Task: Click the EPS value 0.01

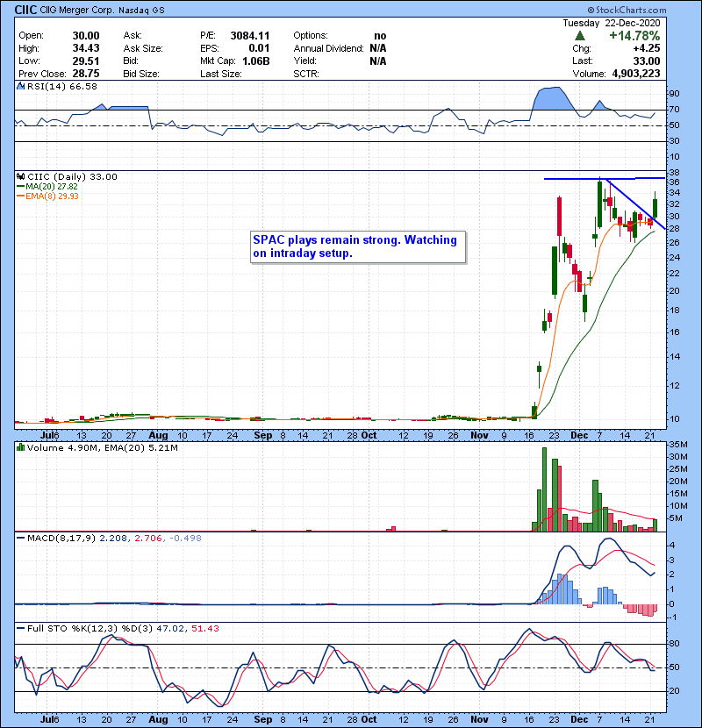Action: click(259, 48)
